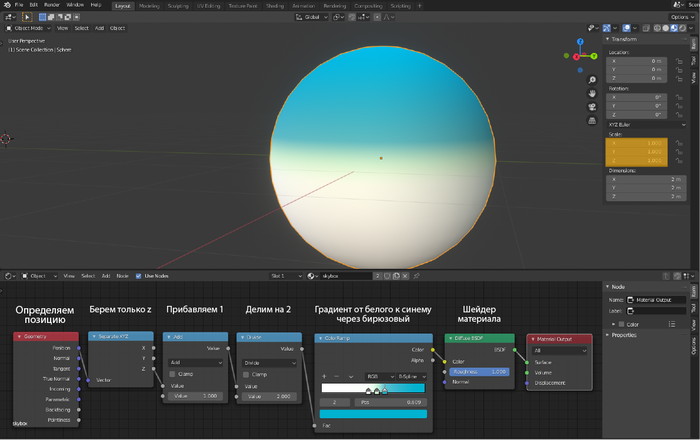The height and width of the screenshot is (440, 700).
Task: Switch to material preview shading
Action: pos(674,28)
